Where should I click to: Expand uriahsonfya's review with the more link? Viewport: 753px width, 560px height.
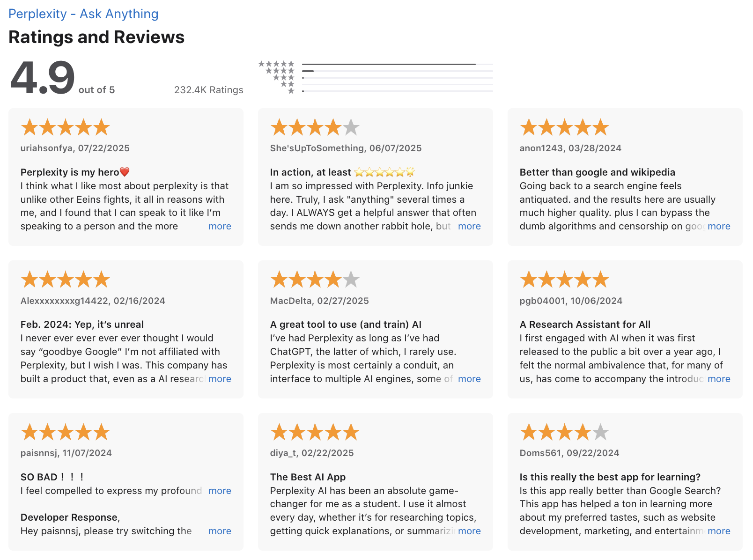(220, 226)
